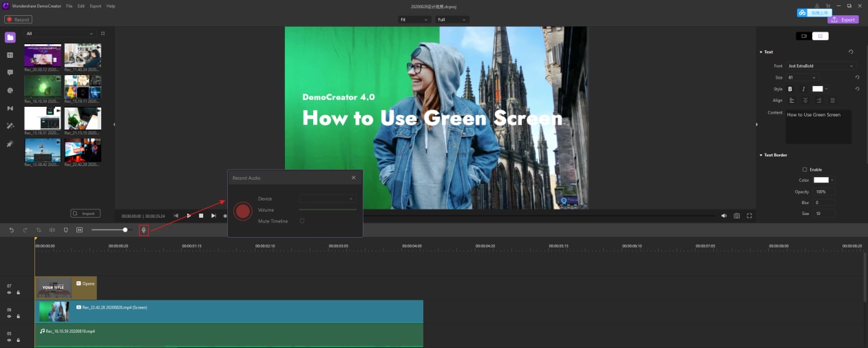Enter fullscreen preview mode

(x=750, y=216)
